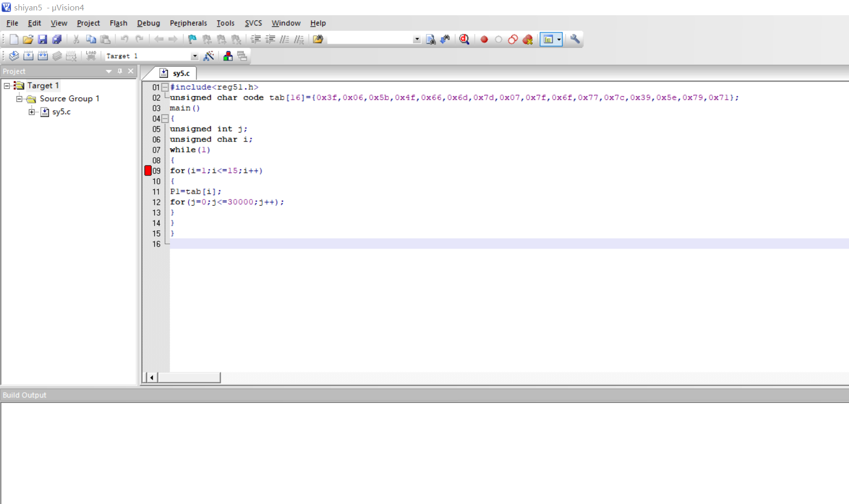Open the Peripherals menu

[x=188, y=23]
